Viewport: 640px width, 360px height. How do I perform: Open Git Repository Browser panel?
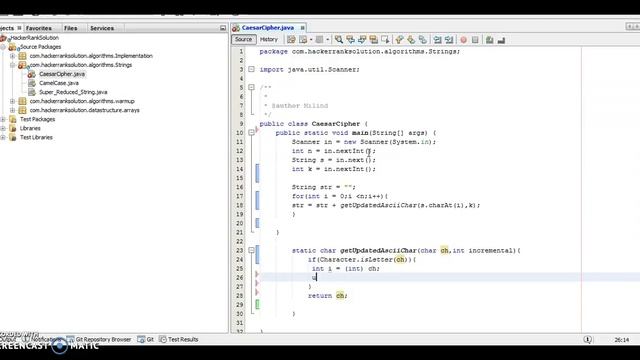pyautogui.click(x=99, y=340)
